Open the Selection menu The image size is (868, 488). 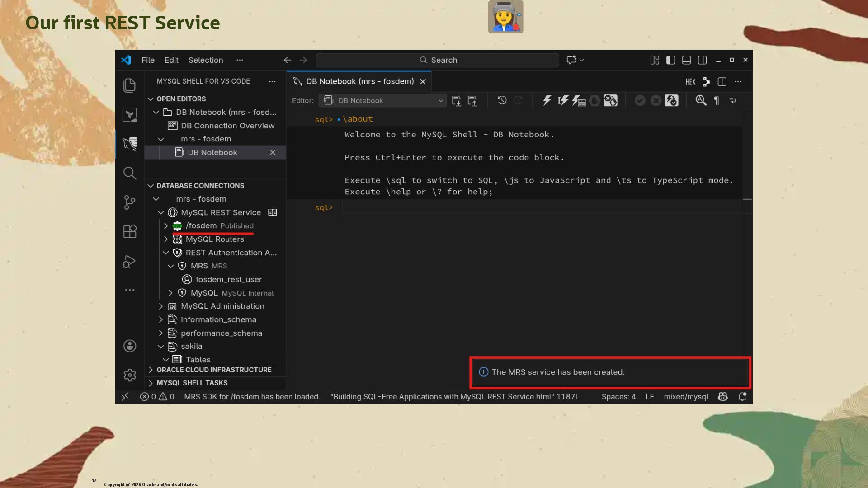pos(206,60)
